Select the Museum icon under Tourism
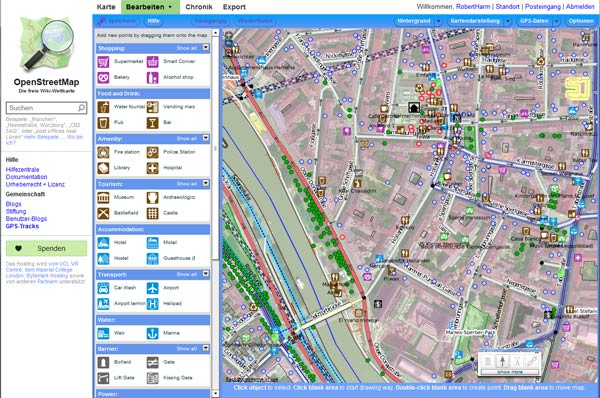The width and height of the screenshot is (600, 398). coord(103,197)
